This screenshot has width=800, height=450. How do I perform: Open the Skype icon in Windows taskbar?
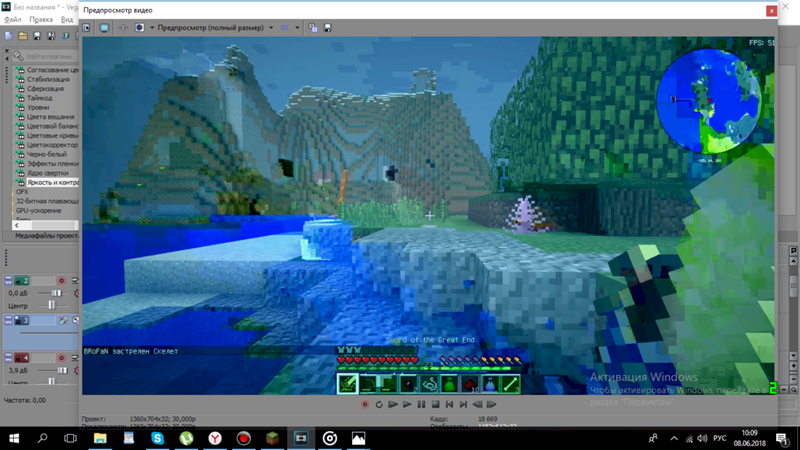tap(158, 438)
